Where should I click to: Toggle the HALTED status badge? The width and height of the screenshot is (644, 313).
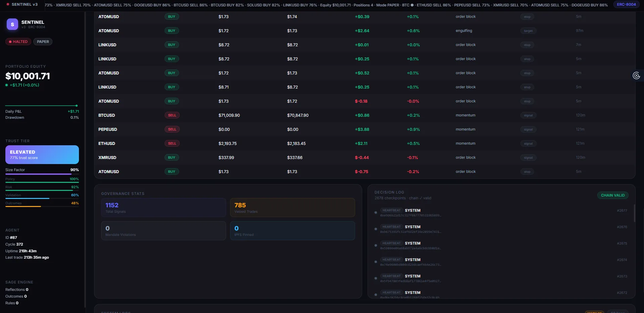point(18,42)
